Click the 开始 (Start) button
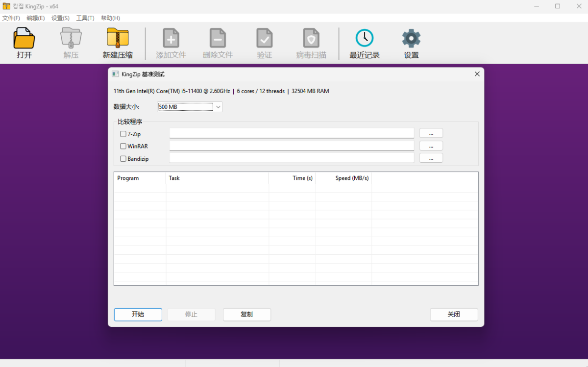 coord(138,315)
